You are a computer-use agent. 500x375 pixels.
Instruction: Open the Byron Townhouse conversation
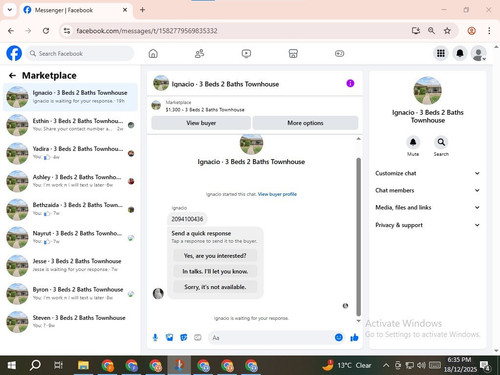click(x=70, y=293)
